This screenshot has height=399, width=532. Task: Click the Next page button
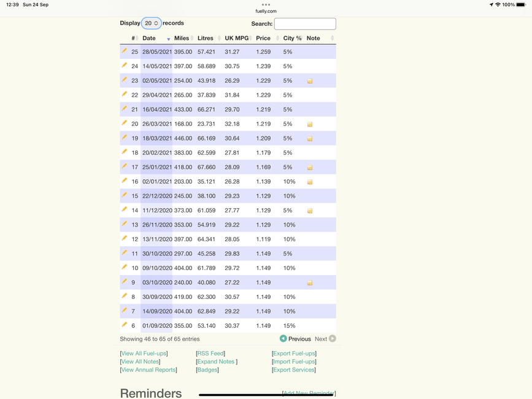point(325,339)
